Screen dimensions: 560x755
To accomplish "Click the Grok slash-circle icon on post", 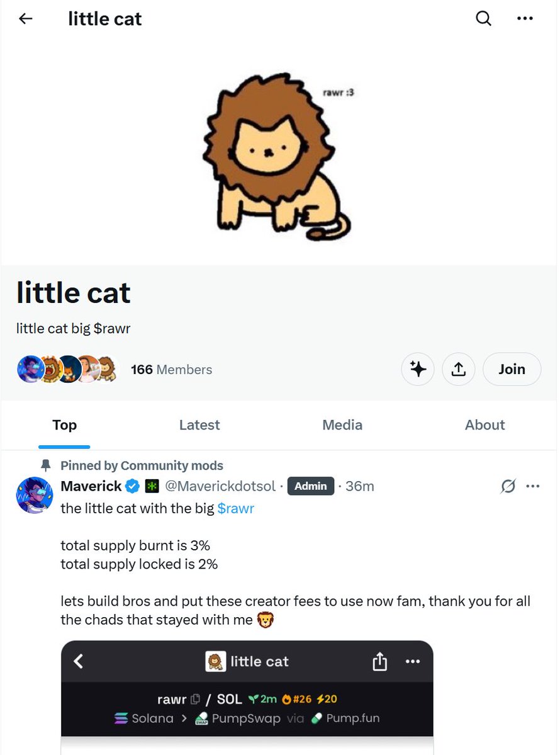I will [x=508, y=486].
